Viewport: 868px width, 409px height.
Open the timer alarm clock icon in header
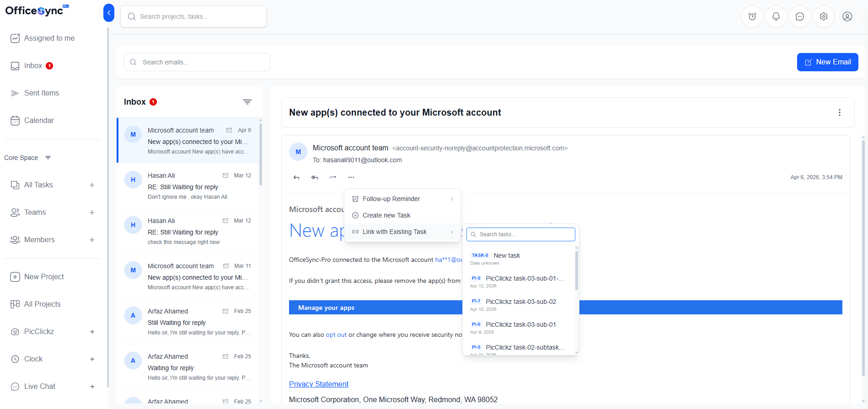[x=752, y=16]
